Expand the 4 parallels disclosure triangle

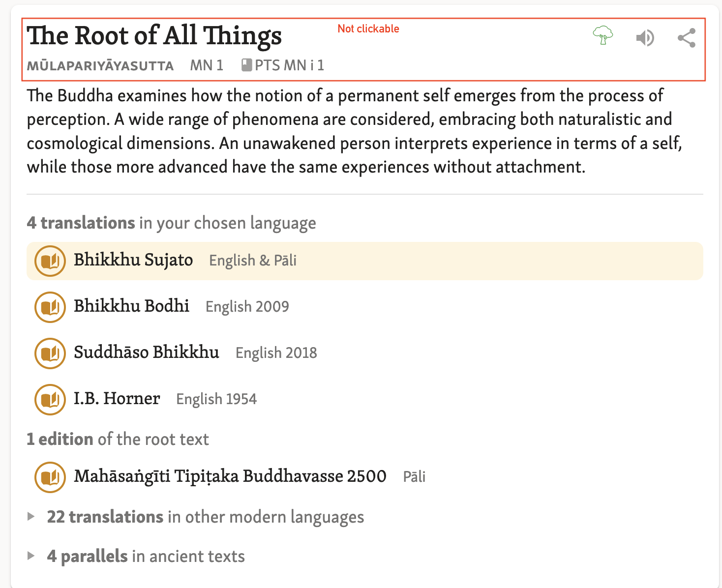[x=31, y=556]
